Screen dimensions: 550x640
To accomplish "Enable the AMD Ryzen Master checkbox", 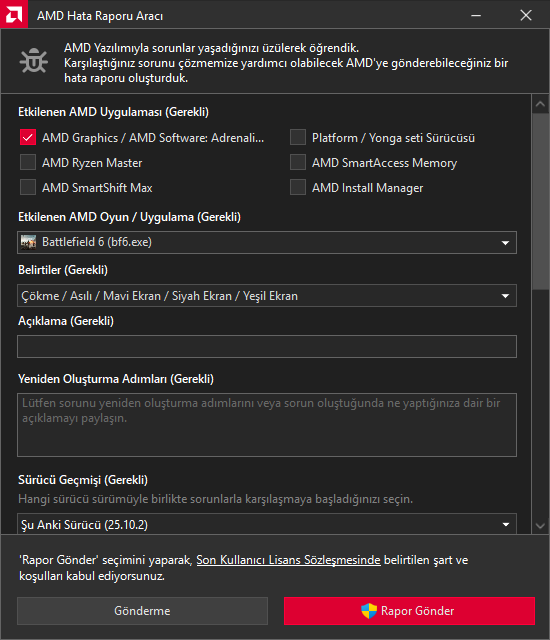I will tap(28, 162).
